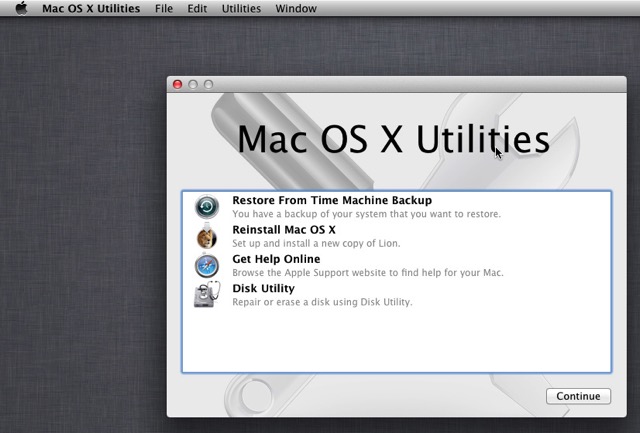The height and width of the screenshot is (433, 640).
Task: Open the Window menu
Action: click(296, 9)
